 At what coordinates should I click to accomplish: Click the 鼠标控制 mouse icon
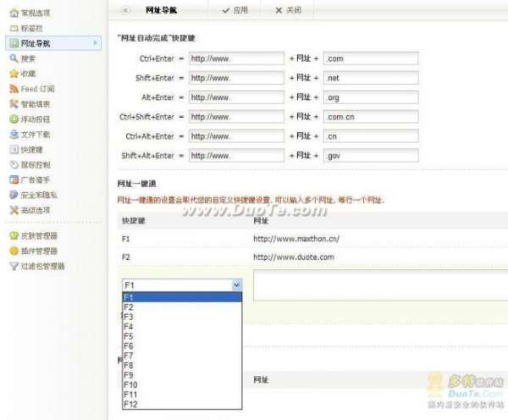(x=14, y=164)
